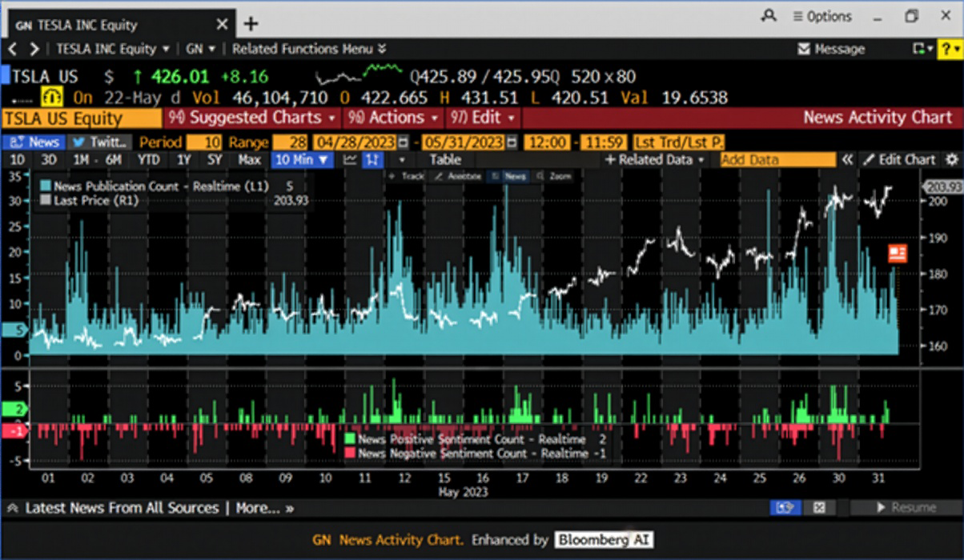The width and height of the screenshot is (964, 560).
Task: Toggle the News source button
Action: [34, 142]
